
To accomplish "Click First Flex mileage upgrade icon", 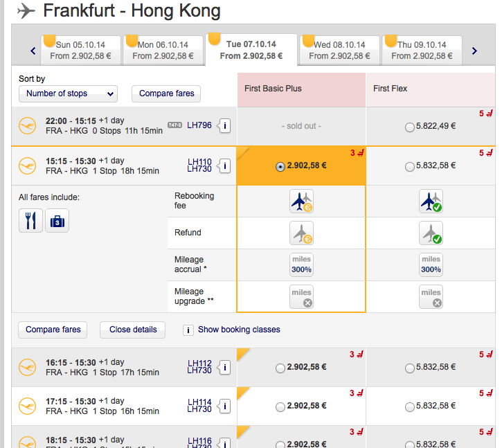I will pos(431,296).
